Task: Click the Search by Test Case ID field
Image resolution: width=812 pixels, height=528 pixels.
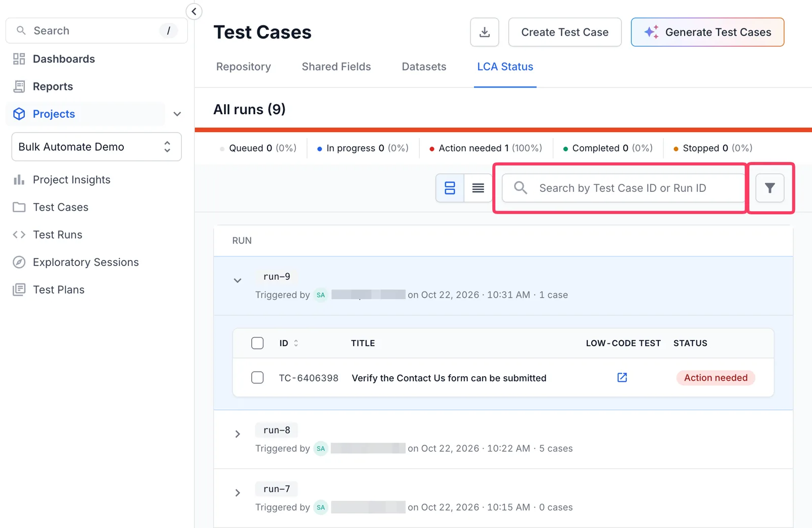Action: pyautogui.click(x=624, y=188)
